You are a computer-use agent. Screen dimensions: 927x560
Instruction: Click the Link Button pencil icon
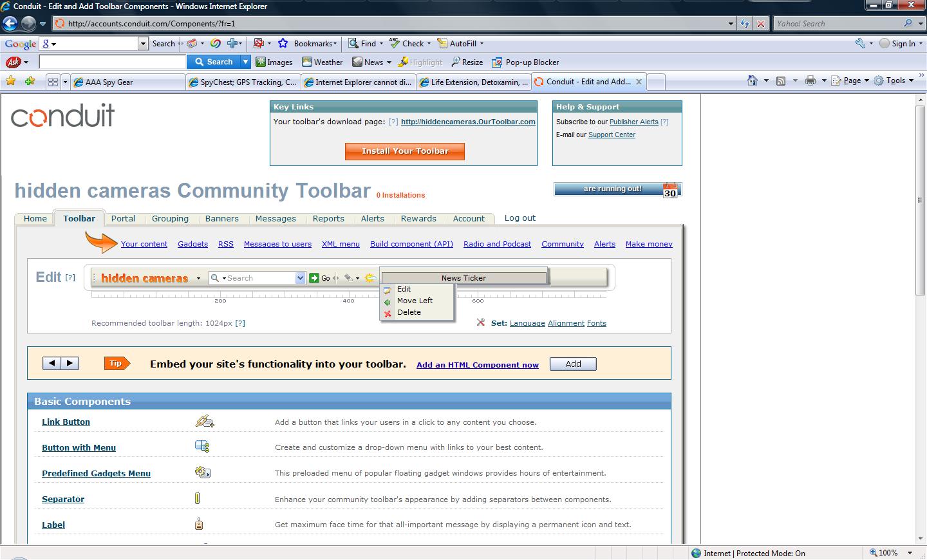click(x=205, y=422)
